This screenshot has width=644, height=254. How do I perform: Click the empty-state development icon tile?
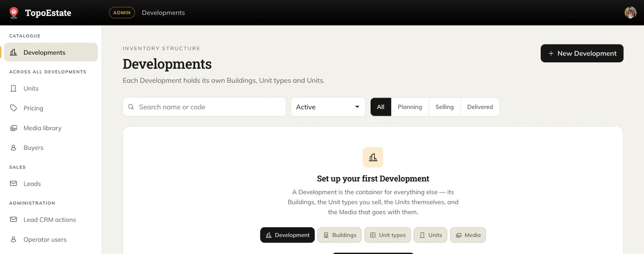pos(373,157)
